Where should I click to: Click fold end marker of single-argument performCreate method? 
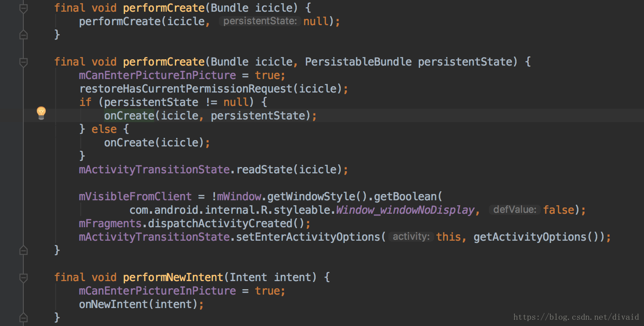click(24, 35)
